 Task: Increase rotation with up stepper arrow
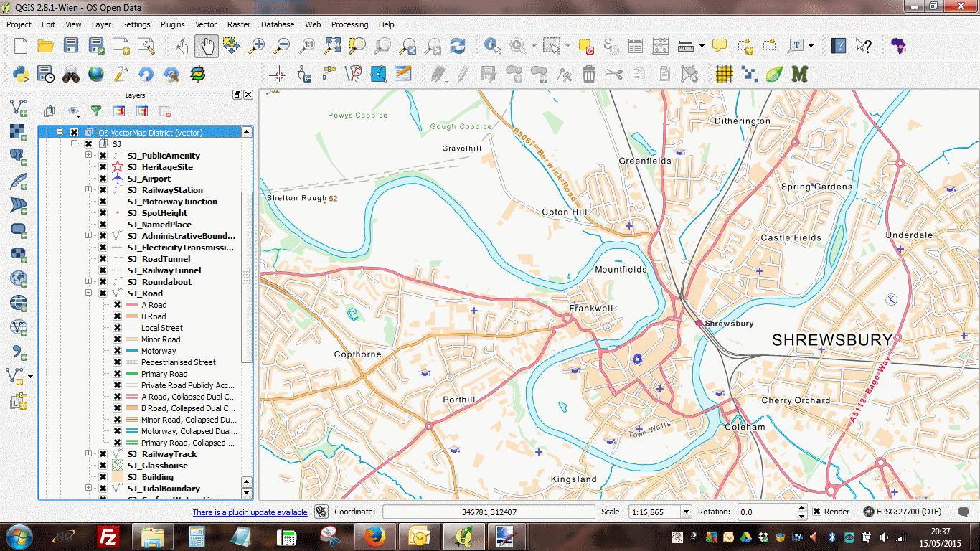(x=801, y=508)
